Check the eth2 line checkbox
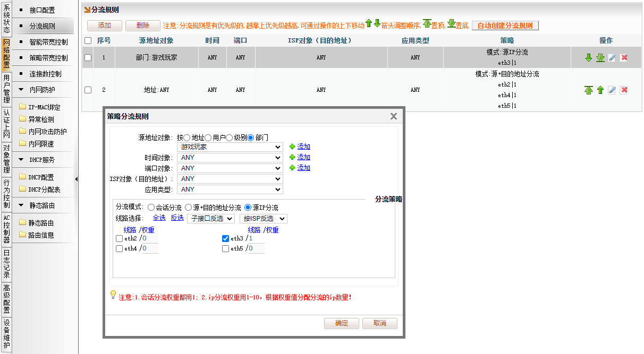The image size is (644, 354). click(x=119, y=239)
